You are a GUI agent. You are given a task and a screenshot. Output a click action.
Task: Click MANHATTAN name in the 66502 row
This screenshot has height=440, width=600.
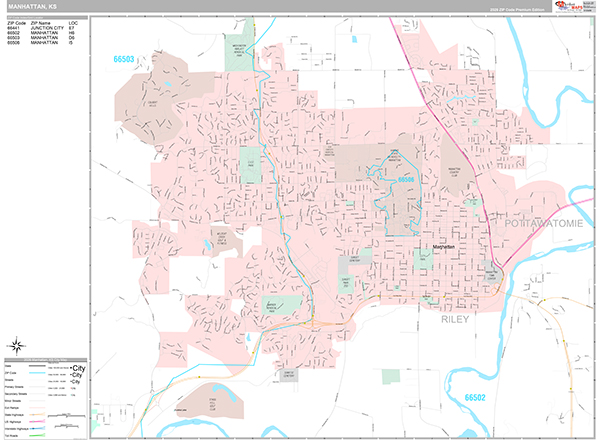tap(44, 33)
